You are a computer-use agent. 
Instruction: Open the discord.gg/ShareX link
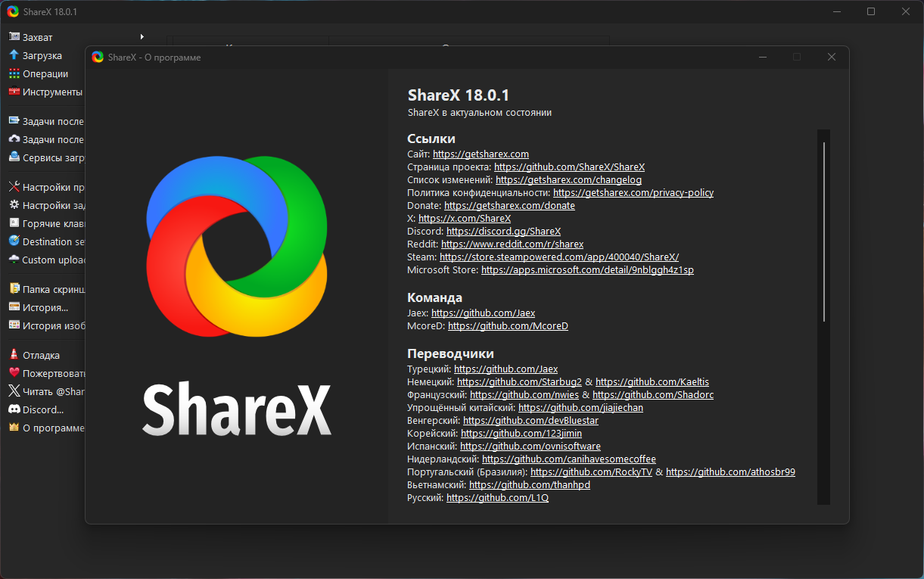point(503,231)
